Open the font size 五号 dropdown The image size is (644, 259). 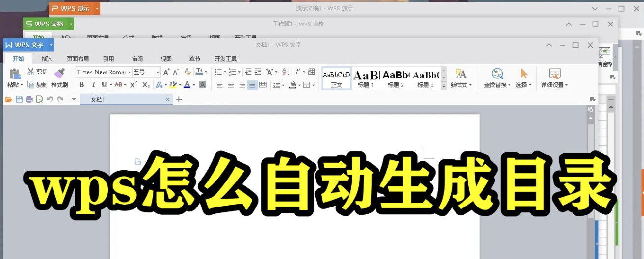158,72
